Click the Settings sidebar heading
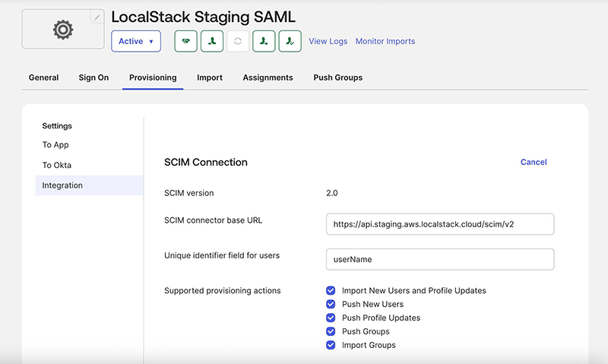This screenshot has height=364, width=608. tap(57, 126)
